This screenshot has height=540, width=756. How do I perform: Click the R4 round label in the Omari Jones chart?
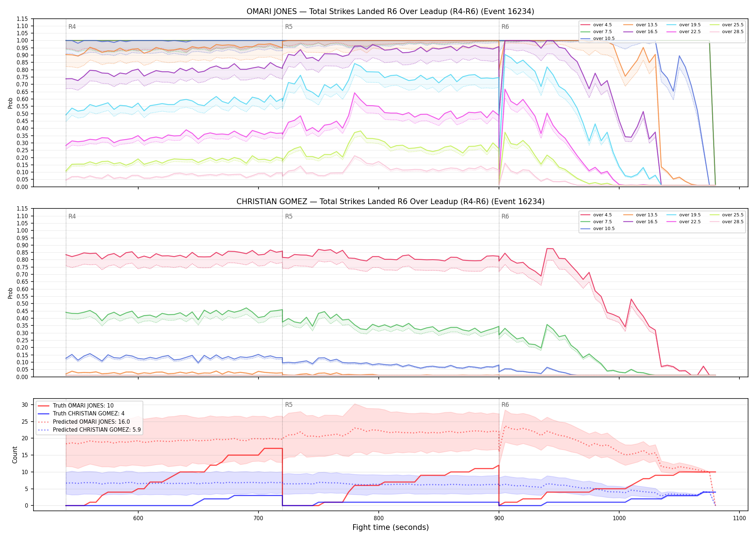click(x=72, y=27)
